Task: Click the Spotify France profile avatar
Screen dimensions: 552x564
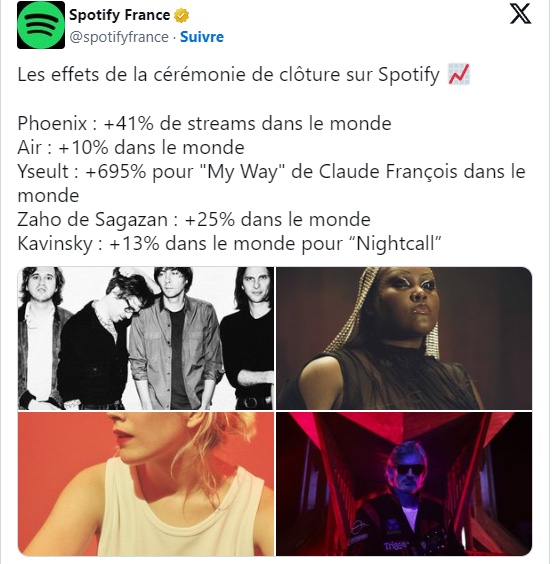Action: coord(41,25)
